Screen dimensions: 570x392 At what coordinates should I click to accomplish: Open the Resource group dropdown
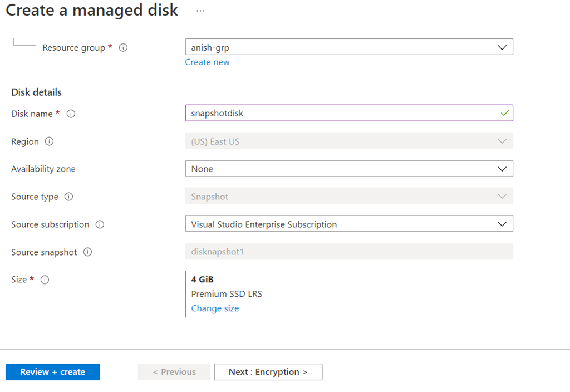(x=503, y=47)
